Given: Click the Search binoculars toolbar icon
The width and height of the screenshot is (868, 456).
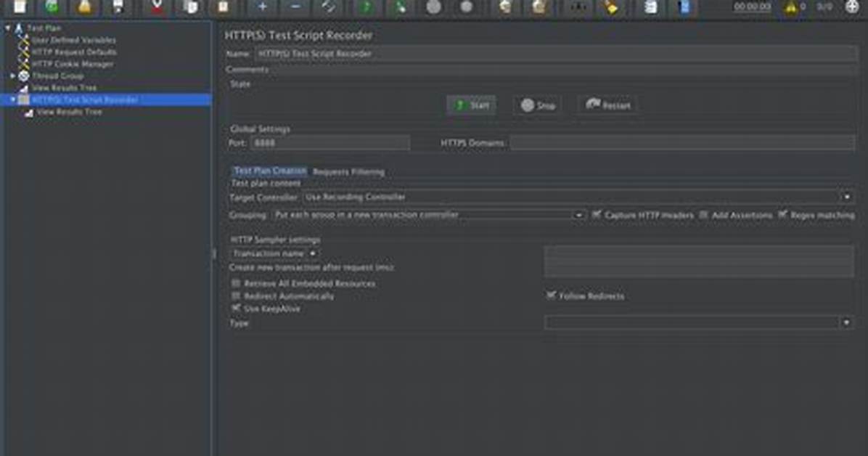Looking at the screenshot, I should pyautogui.click(x=578, y=7).
